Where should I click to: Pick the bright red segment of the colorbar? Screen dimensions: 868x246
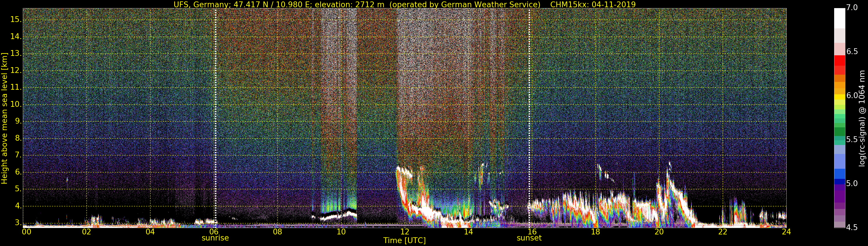pyautogui.click(x=839, y=60)
